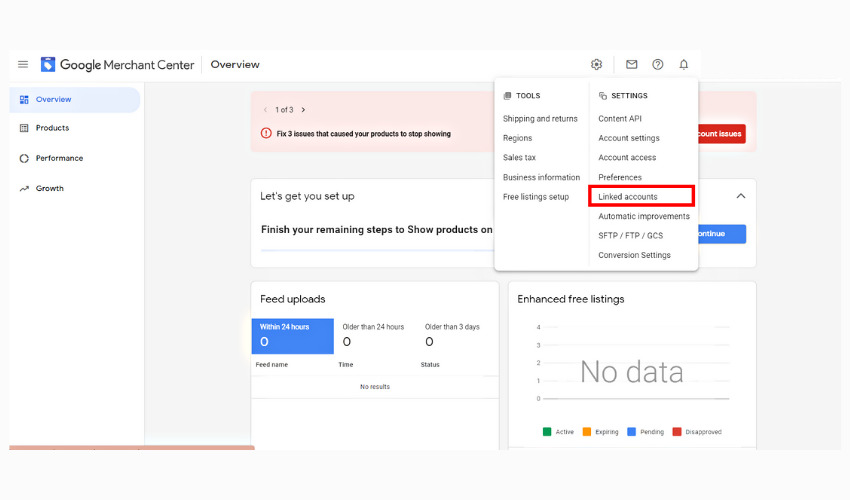The image size is (850, 500).
Task: Open Sales tax from Tools menu
Action: click(519, 158)
